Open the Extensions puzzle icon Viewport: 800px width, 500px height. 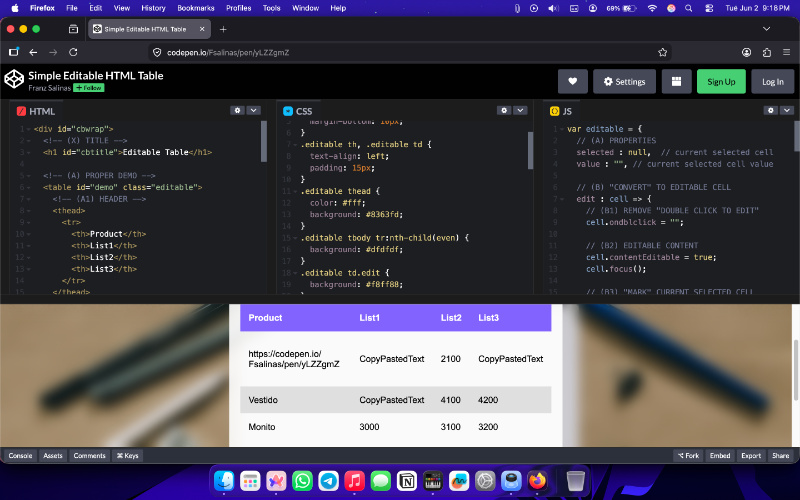tap(767, 52)
